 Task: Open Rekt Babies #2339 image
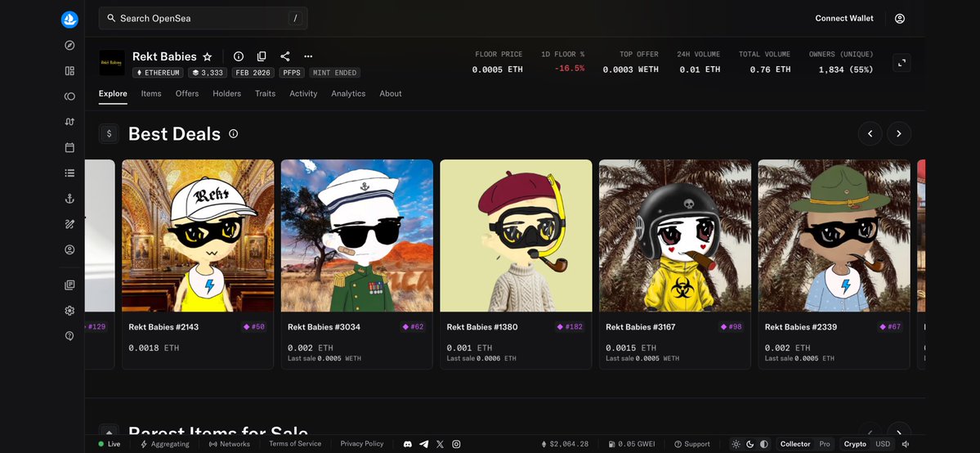tap(835, 235)
